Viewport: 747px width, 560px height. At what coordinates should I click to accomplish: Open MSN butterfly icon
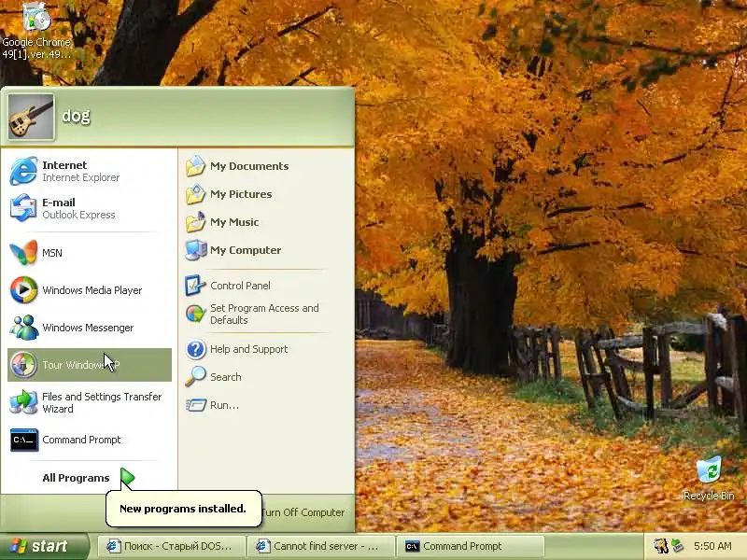pos(23,252)
